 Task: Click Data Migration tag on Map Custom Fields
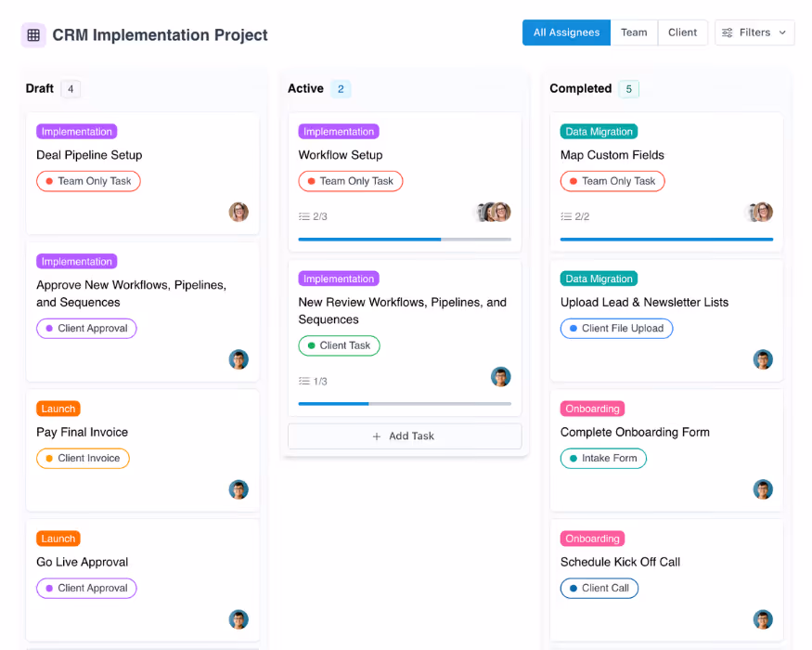(599, 132)
